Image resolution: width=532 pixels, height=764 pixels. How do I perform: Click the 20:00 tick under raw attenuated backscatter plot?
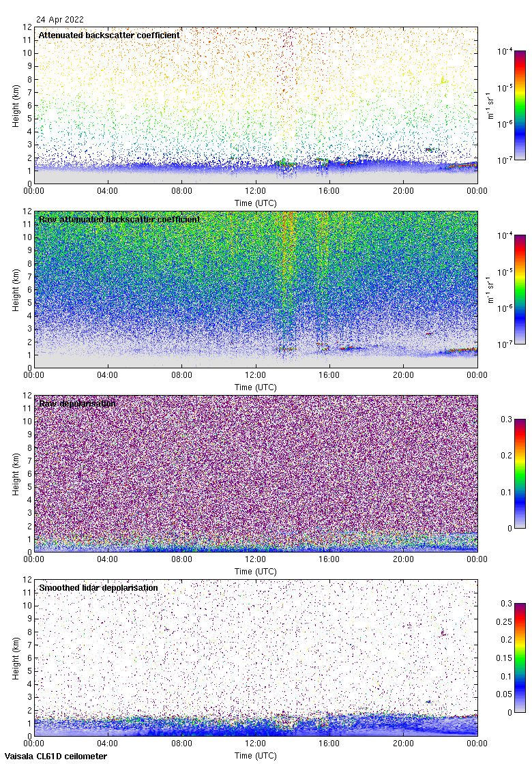(403, 375)
